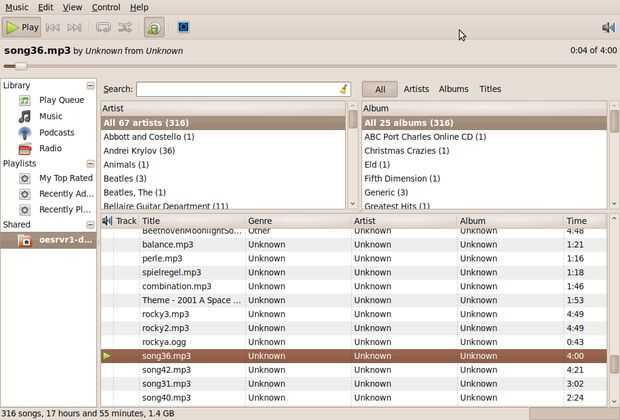Skip to next track

click(74, 27)
